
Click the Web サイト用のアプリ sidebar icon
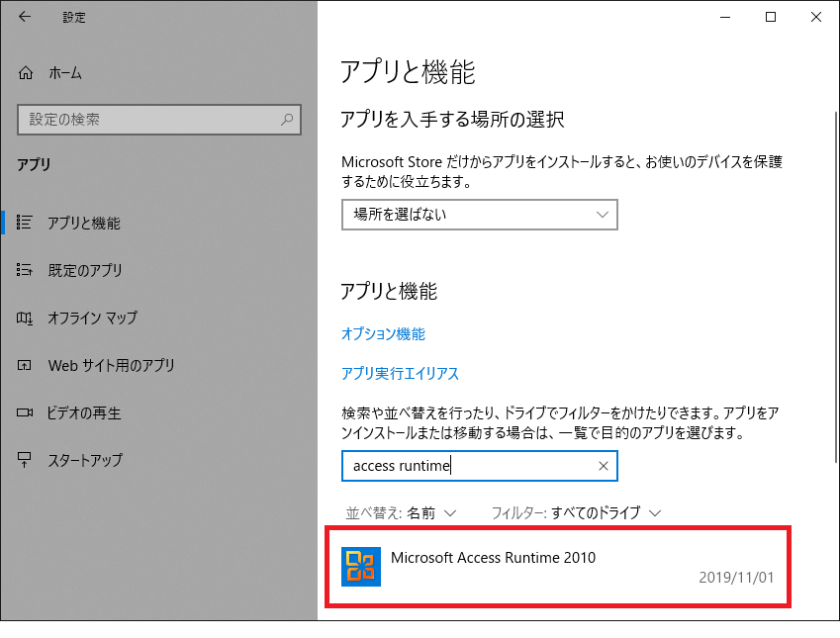(x=26, y=365)
